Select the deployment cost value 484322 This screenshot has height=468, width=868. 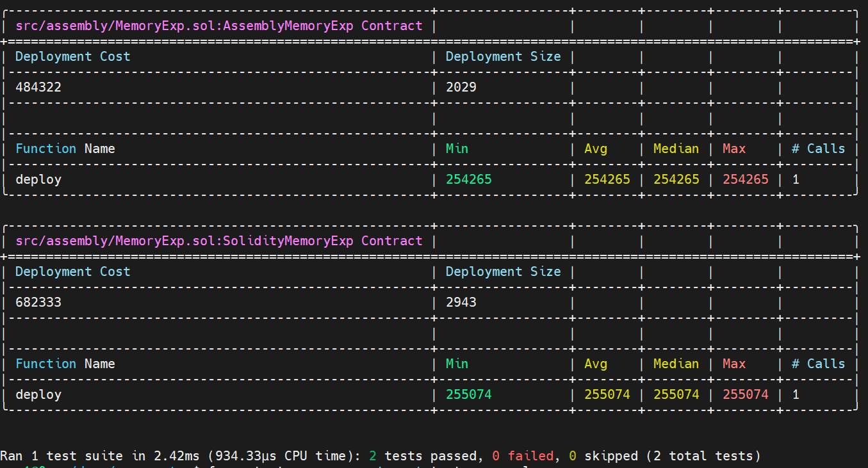tap(38, 87)
